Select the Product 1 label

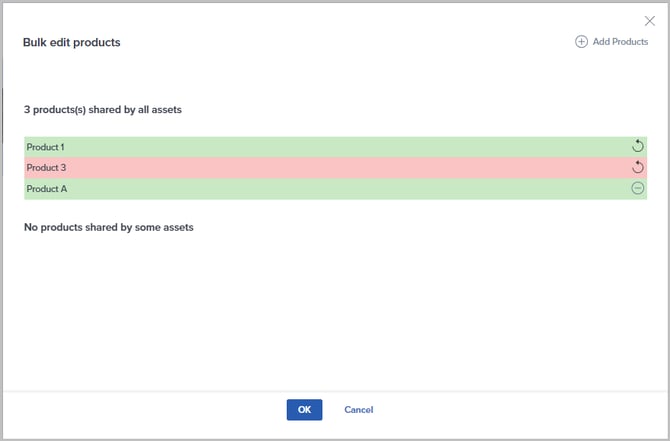[46, 147]
